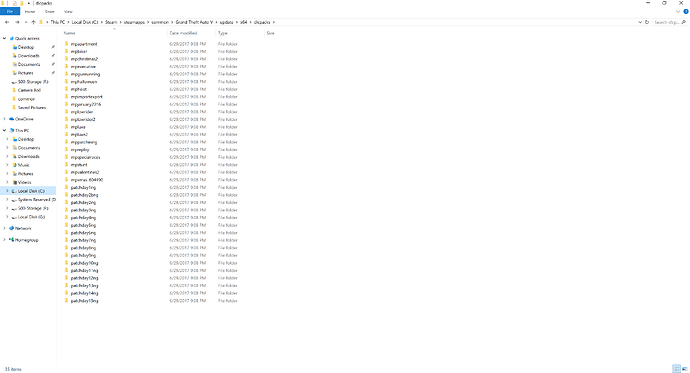Select the mplowrider2 folder icon
Image resolution: width=690 pixels, height=373 pixels.
pos(66,119)
